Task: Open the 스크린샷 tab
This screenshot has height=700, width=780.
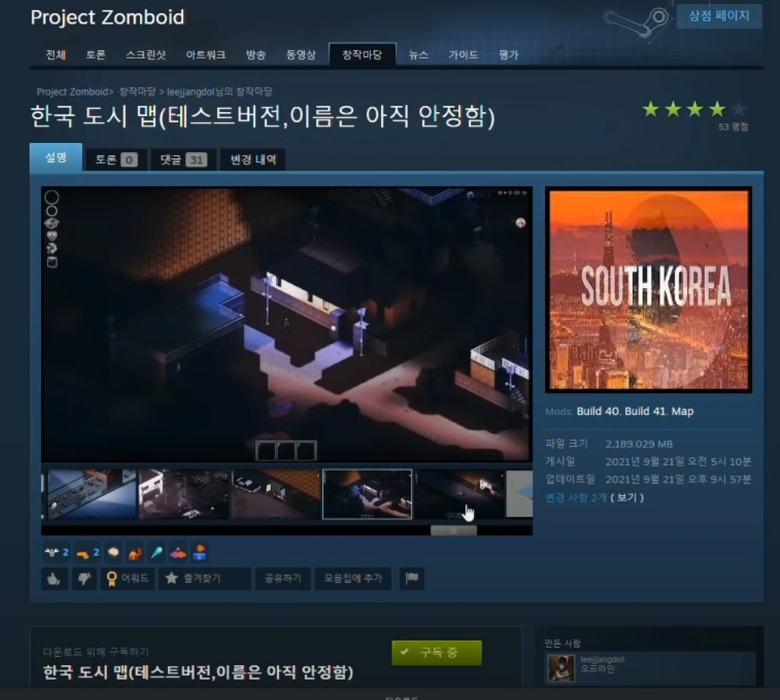Action: (146, 55)
